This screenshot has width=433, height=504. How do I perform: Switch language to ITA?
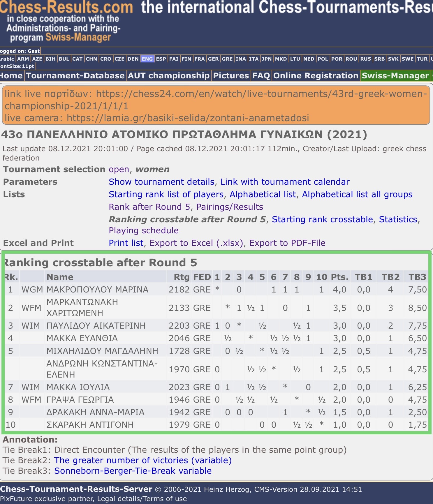(254, 59)
